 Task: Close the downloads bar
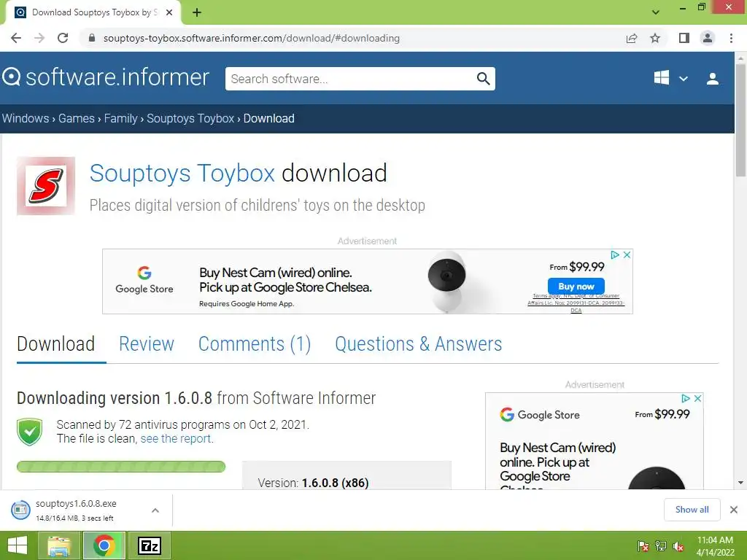tap(734, 510)
